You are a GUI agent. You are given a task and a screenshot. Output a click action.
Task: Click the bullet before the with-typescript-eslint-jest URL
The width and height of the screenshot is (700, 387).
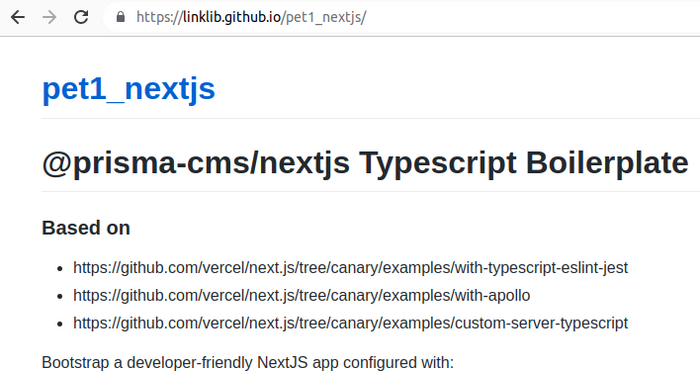60,268
